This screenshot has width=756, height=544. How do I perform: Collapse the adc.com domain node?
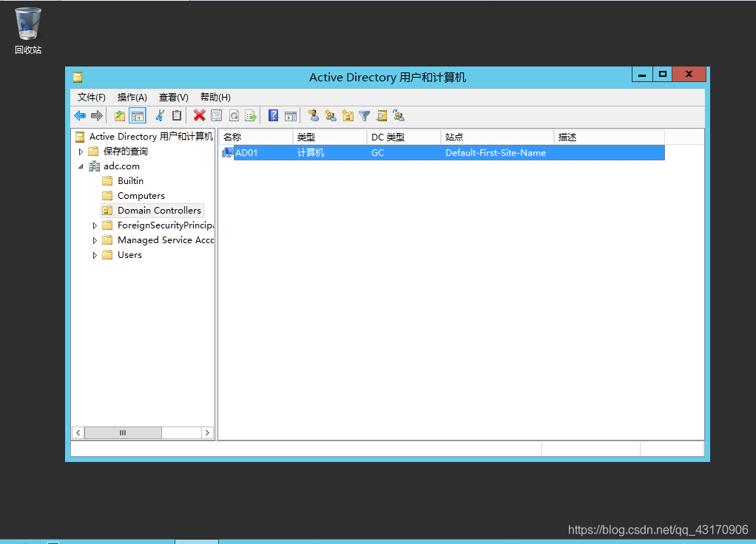point(81,166)
